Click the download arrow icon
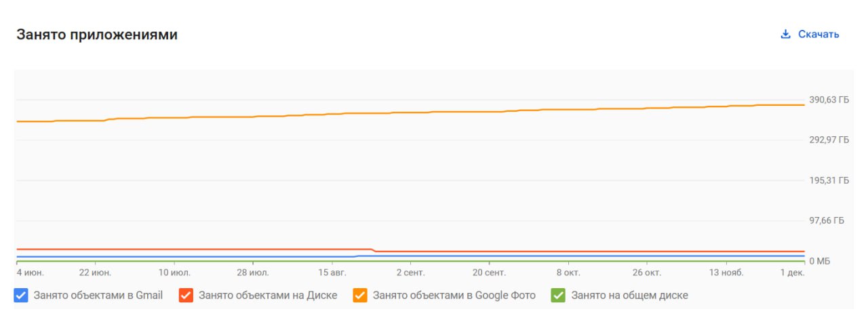The width and height of the screenshot is (868, 318). click(x=786, y=35)
